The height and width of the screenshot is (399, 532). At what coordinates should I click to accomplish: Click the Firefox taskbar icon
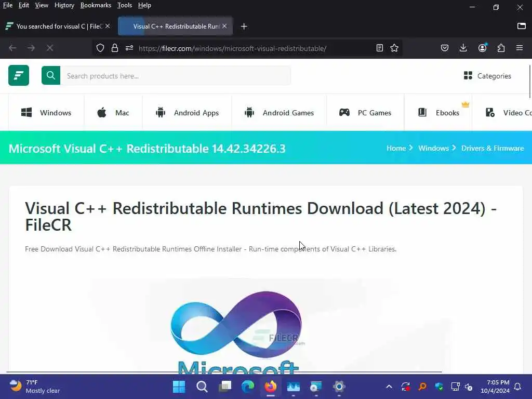(x=270, y=386)
